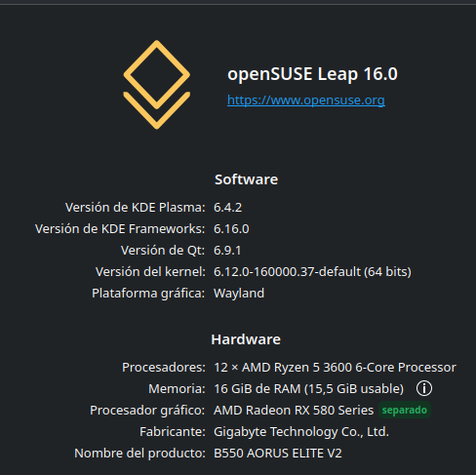The width and height of the screenshot is (476, 475).
Task: Click the Versión del kernel label
Action: (150, 272)
